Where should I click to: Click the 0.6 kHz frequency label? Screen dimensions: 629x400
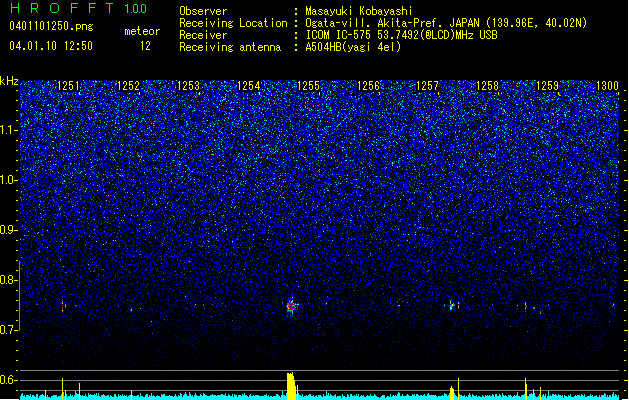point(9,380)
